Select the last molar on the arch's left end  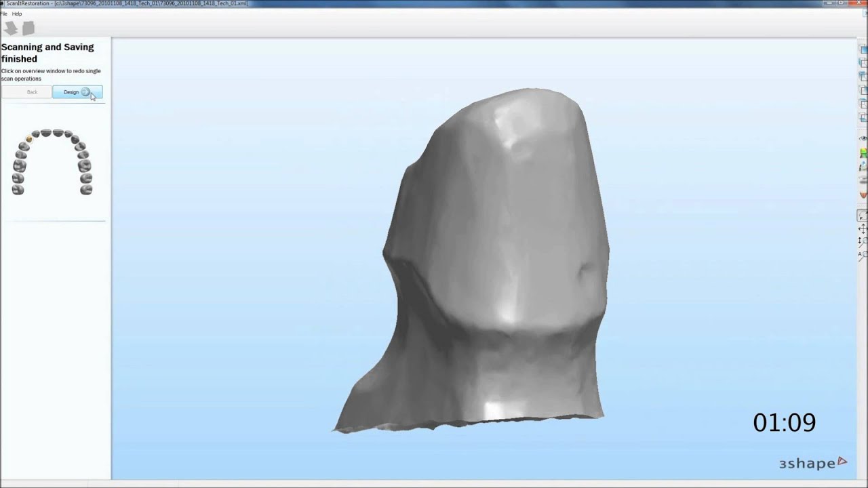point(18,190)
